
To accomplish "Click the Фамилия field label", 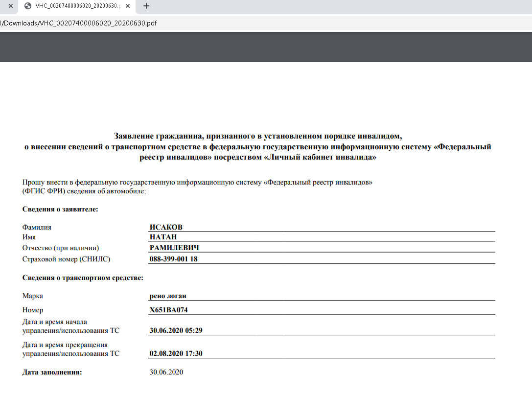I will 37,227.
